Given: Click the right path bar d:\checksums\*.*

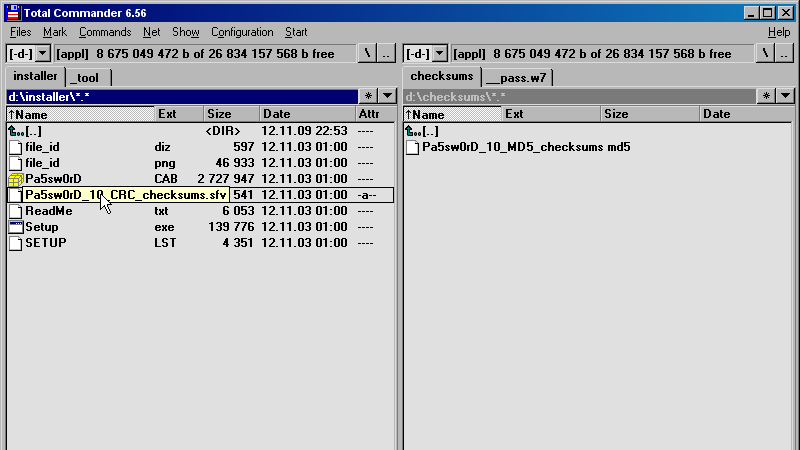Looking at the screenshot, I should click(x=580, y=96).
